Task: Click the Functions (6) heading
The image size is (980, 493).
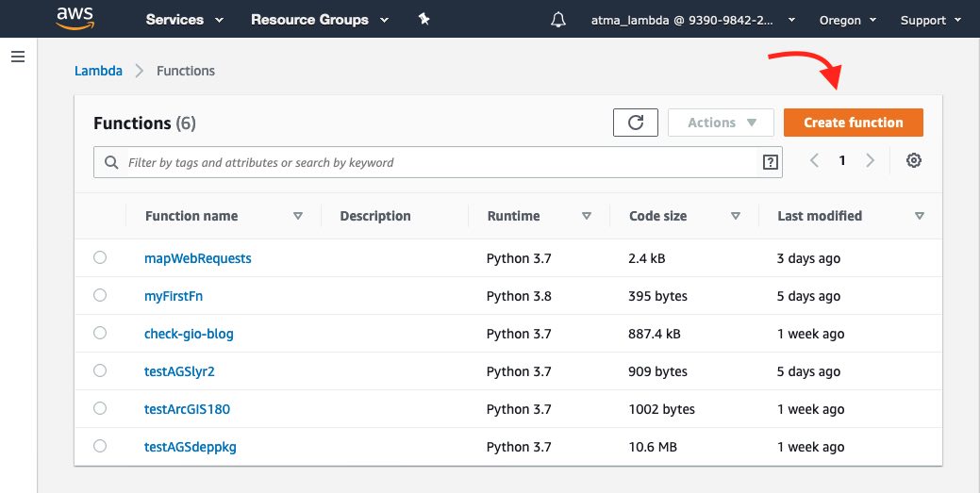Action: (144, 123)
